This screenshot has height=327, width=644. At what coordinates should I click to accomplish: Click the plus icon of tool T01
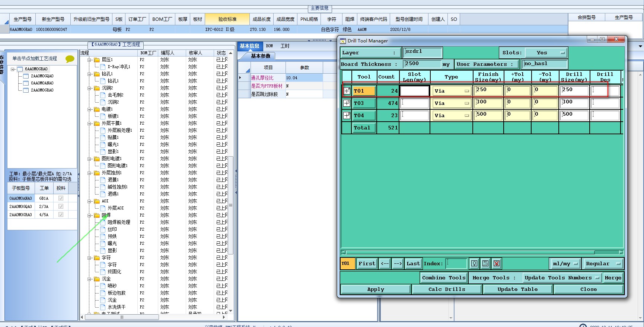347,91
